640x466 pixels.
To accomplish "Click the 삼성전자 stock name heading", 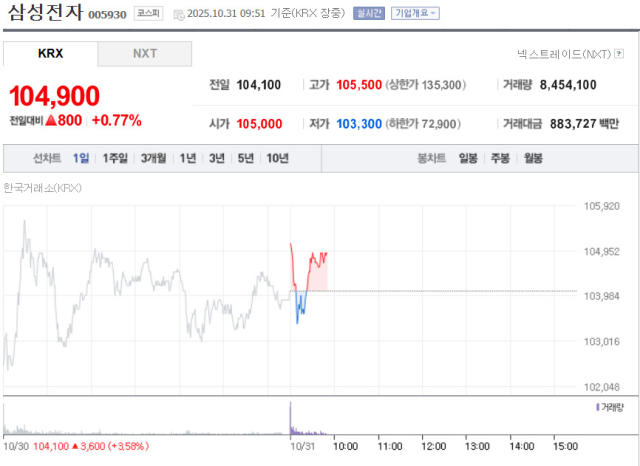I will coord(45,14).
